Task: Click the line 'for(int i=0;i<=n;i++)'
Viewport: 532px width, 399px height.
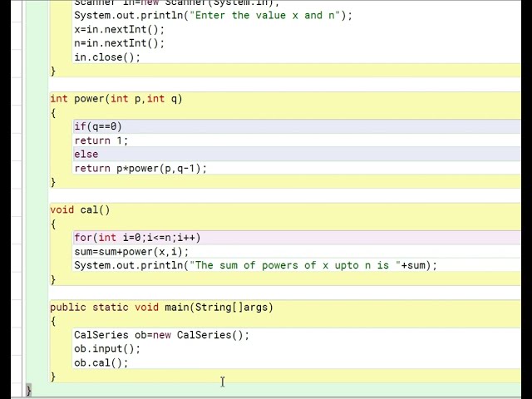Action: 137,238
